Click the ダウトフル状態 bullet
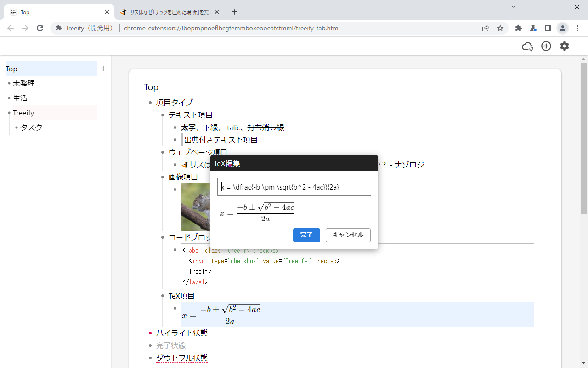The width and height of the screenshot is (588, 368). (150, 357)
